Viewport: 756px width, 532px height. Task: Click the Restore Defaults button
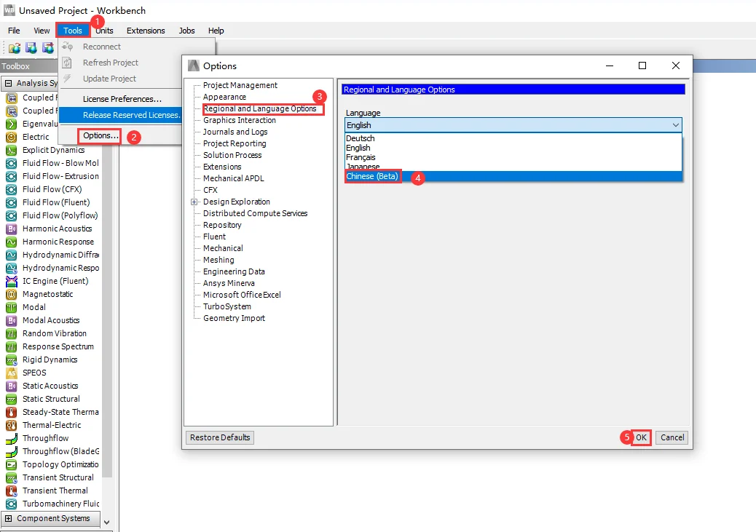(220, 437)
